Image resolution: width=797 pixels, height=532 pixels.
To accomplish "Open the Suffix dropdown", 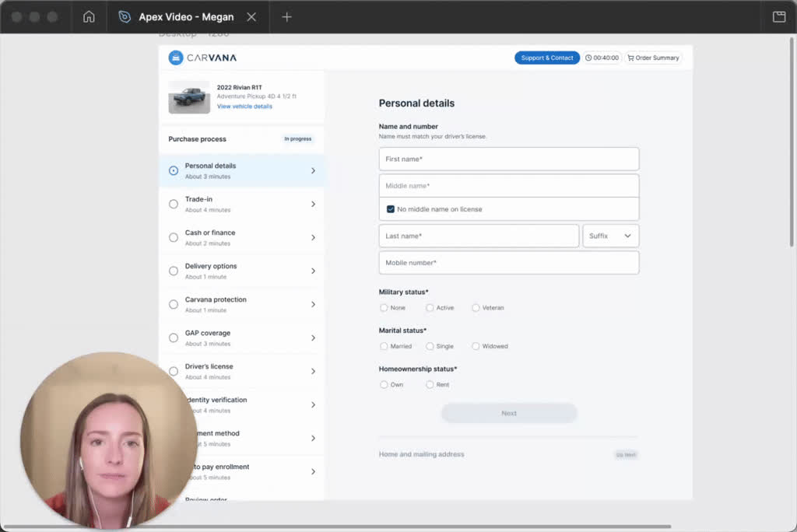I will [x=610, y=236].
